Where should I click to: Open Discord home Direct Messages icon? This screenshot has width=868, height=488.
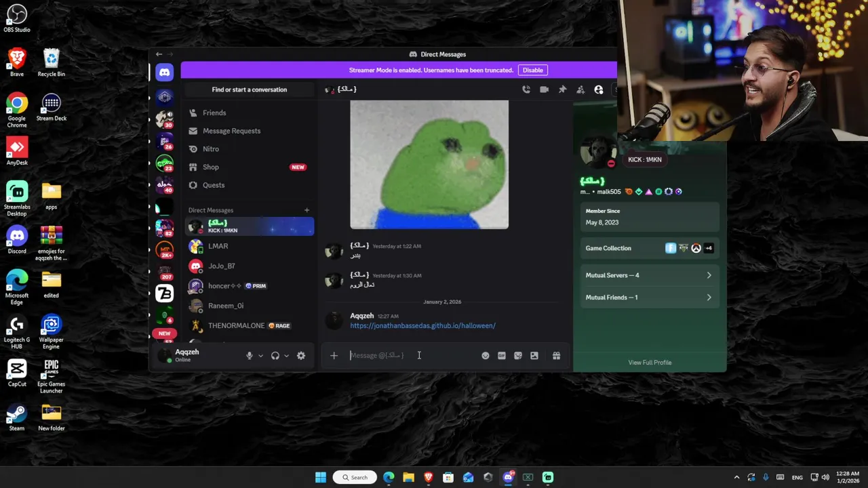coord(164,73)
